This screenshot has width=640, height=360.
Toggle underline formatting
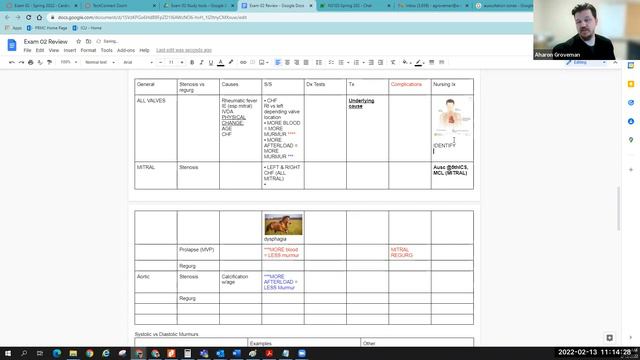[x=211, y=62]
